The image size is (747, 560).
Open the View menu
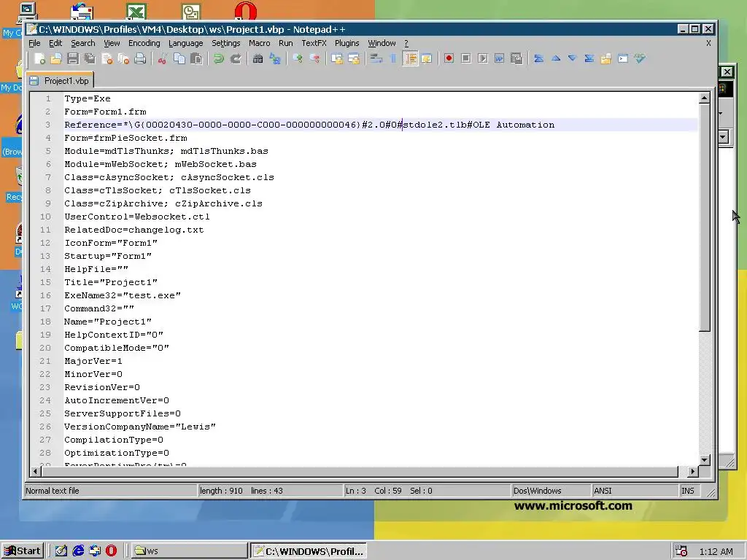(112, 43)
